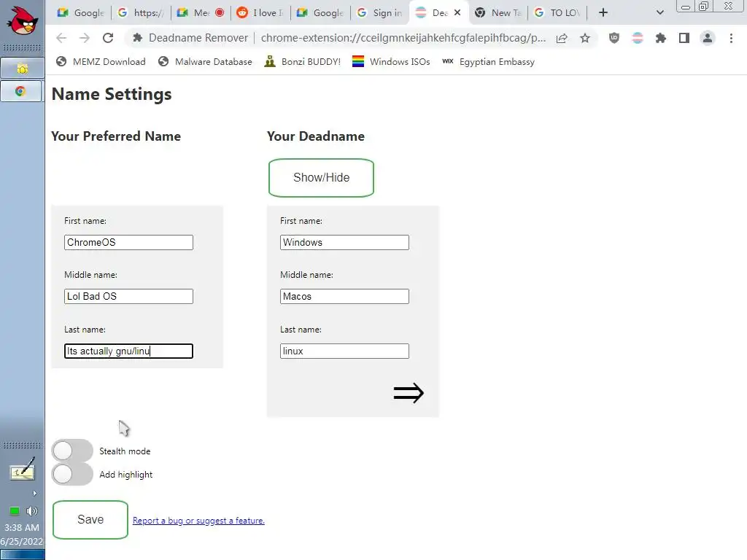Image resolution: width=747 pixels, height=560 pixels.
Task: Click the yellow flower taskbar icon
Action: 22,68
